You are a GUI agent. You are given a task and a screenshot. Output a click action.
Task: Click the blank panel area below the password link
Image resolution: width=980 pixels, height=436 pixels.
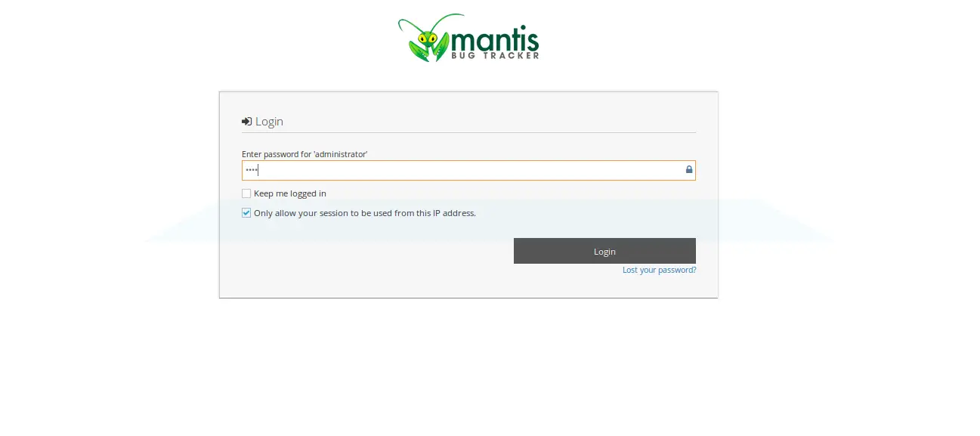point(468,286)
